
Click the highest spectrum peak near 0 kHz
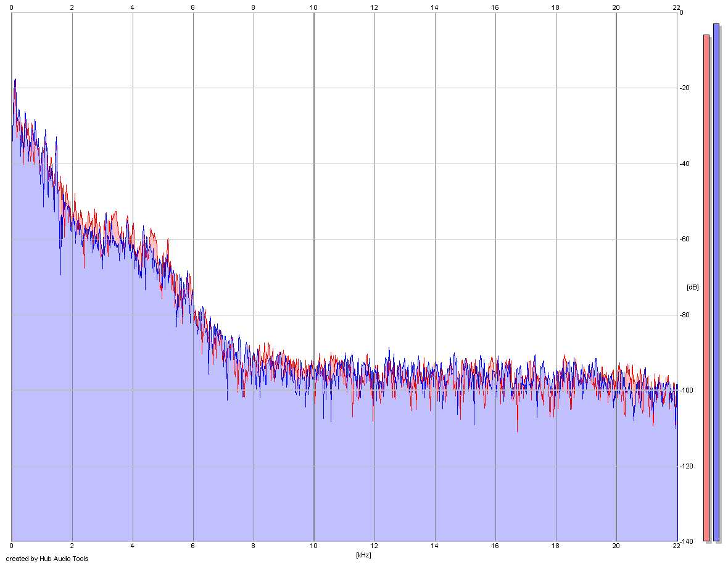click(15, 80)
